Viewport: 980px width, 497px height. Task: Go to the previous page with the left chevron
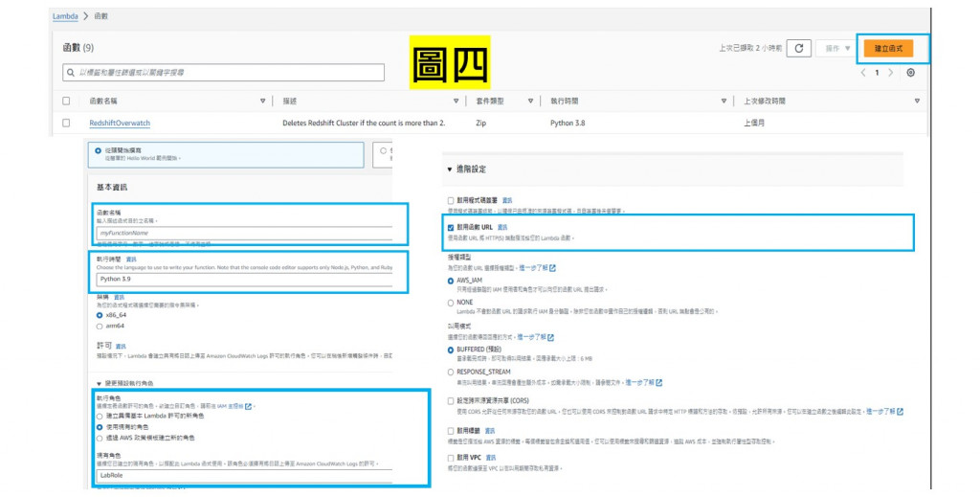[x=863, y=73]
